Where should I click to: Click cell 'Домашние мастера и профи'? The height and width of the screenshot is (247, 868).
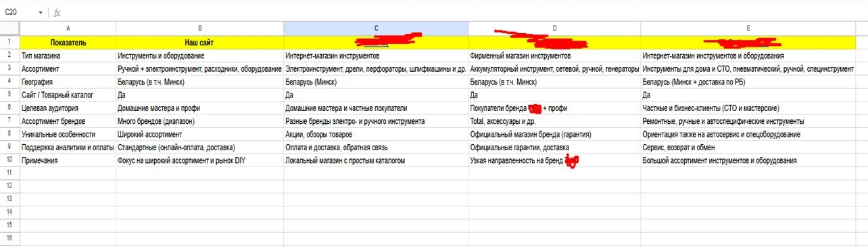[x=199, y=108]
